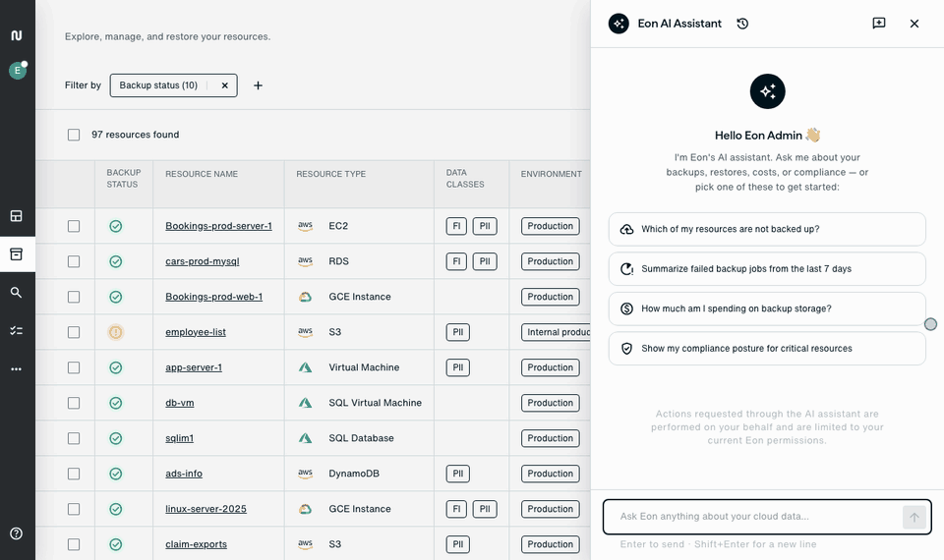This screenshot has width=944, height=560.
Task: Open the dashboard layout icon in sidebar
Action: 17,216
